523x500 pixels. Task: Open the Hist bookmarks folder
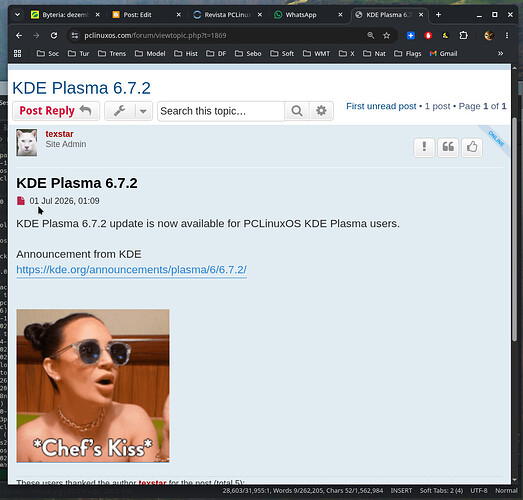pos(186,53)
